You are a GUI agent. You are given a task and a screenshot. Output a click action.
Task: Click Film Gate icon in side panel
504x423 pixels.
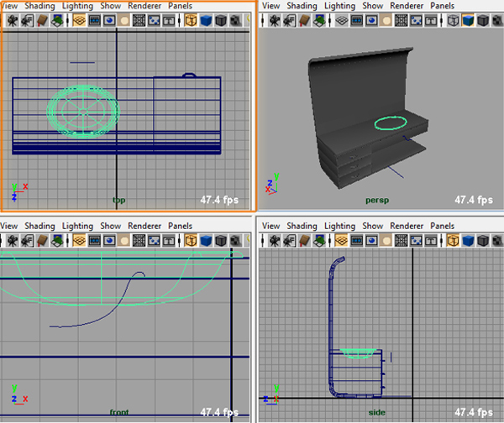pos(356,241)
